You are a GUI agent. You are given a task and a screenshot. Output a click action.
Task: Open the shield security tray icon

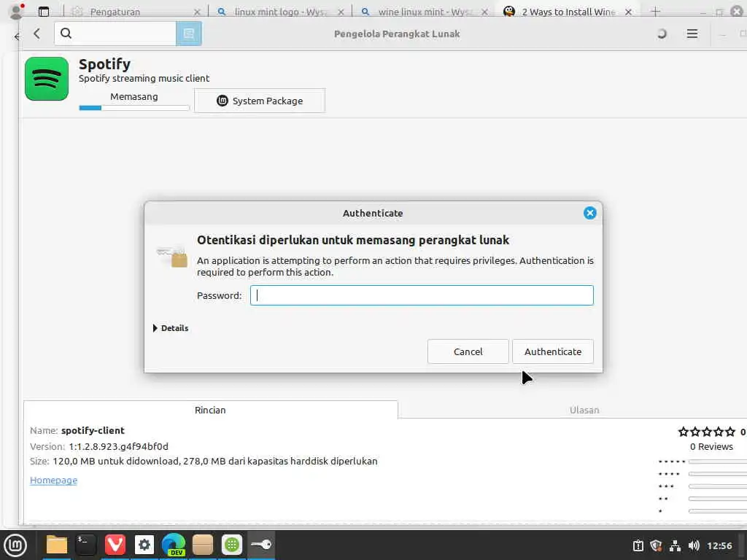pos(656,545)
